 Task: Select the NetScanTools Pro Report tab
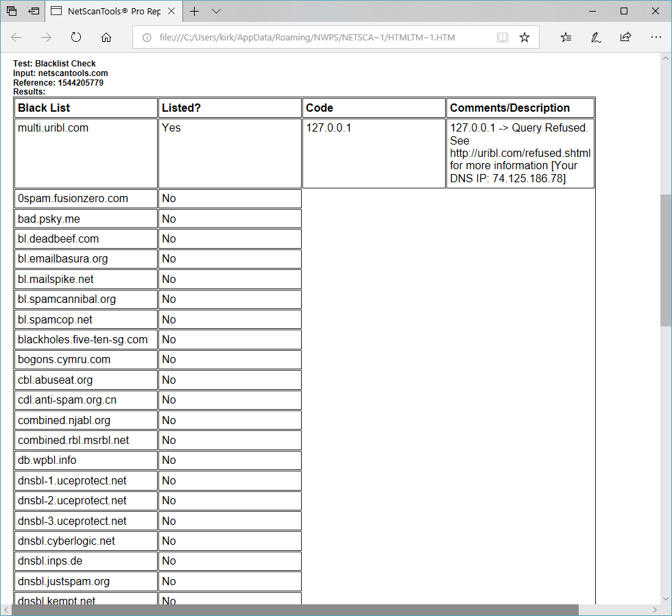[113, 11]
